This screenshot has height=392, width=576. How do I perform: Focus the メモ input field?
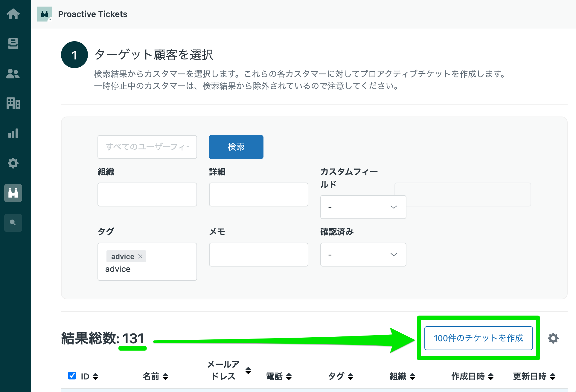258,255
